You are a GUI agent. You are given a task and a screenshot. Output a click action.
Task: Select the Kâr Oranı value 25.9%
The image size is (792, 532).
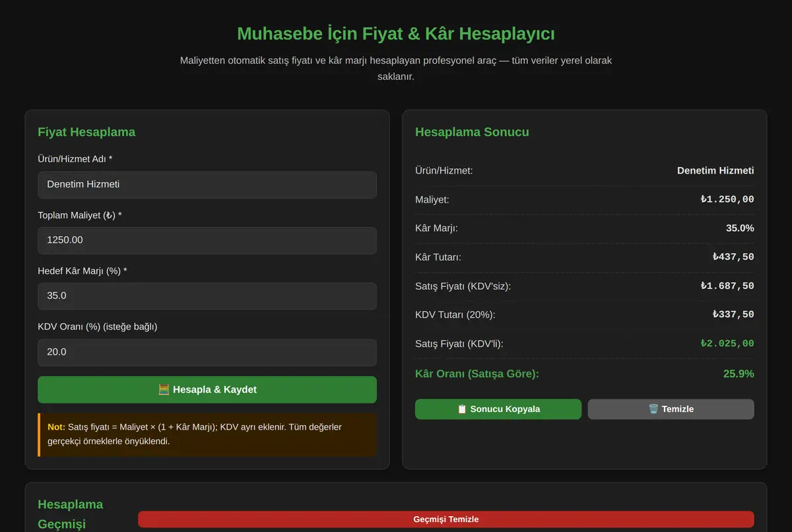pyautogui.click(x=739, y=374)
